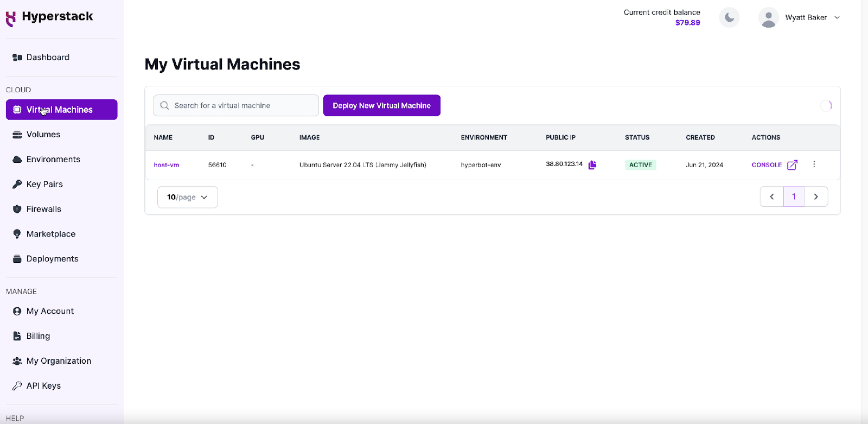
Task: Open Firewalls from the sidebar
Action: [x=61, y=209]
